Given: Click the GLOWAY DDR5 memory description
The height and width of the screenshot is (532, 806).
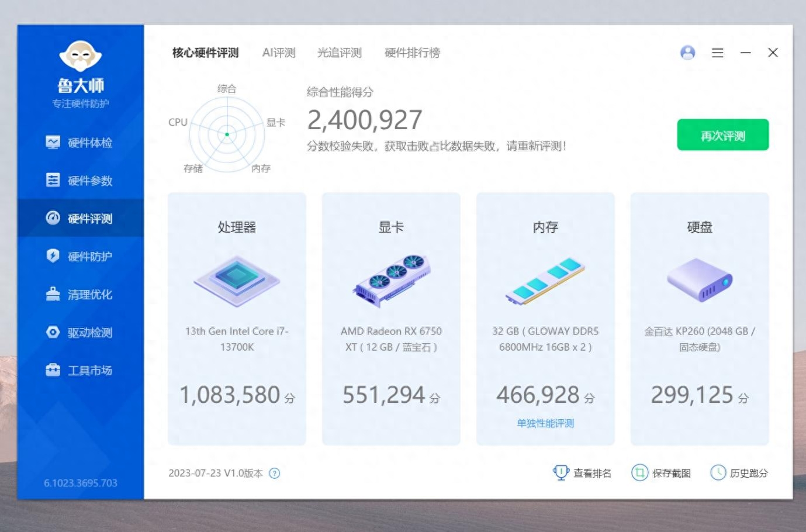Looking at the screenshot, I should (x=545, y=339).
